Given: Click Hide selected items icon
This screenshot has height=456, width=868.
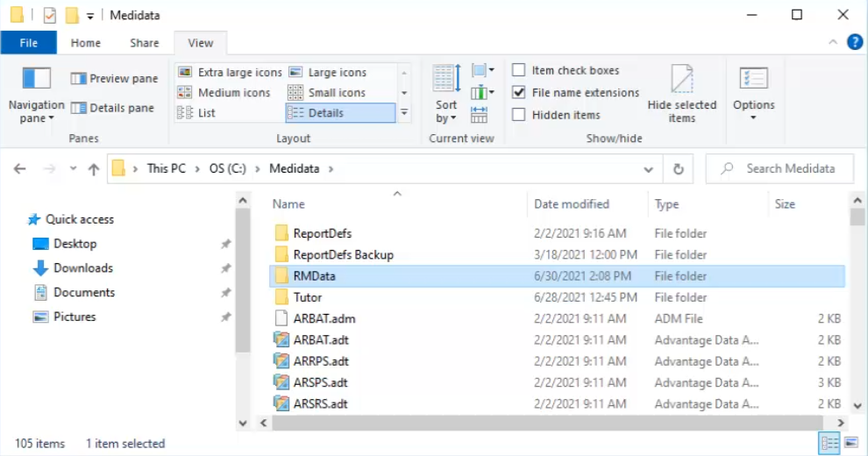Looking at the screenshot, I should click(681, 94).
